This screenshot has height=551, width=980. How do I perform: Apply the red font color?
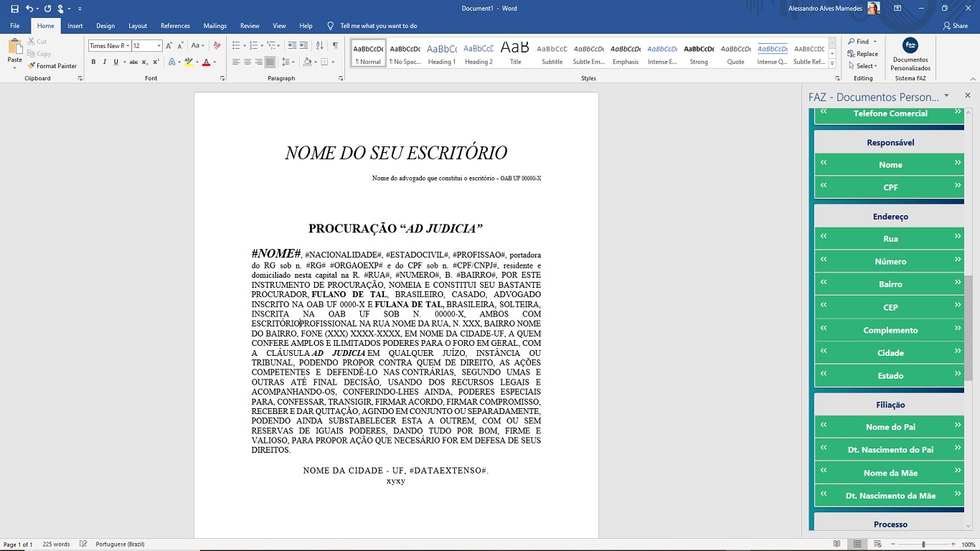pyautogui.click(x=206, y=62)
